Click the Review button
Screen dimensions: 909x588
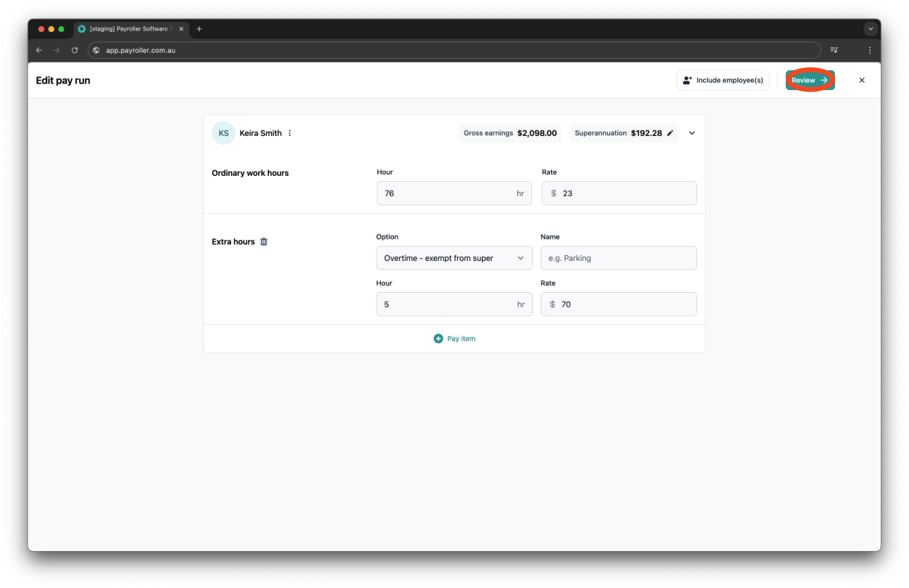[809, 80]
